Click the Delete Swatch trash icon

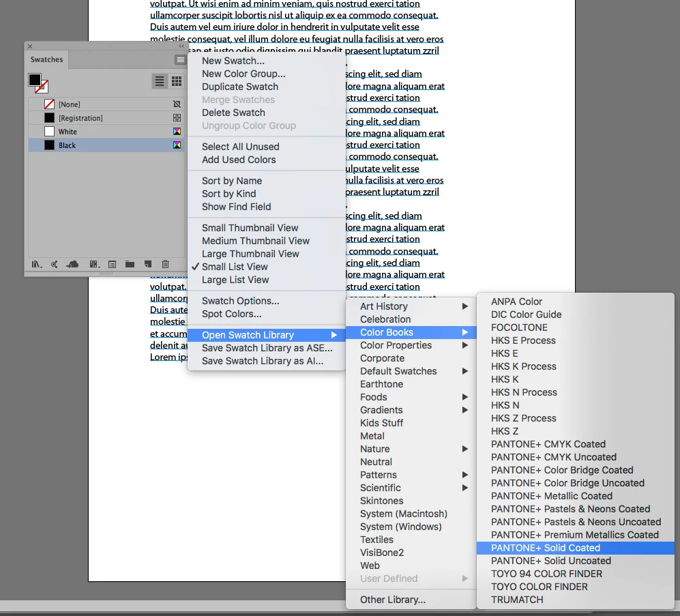point(165,264)
